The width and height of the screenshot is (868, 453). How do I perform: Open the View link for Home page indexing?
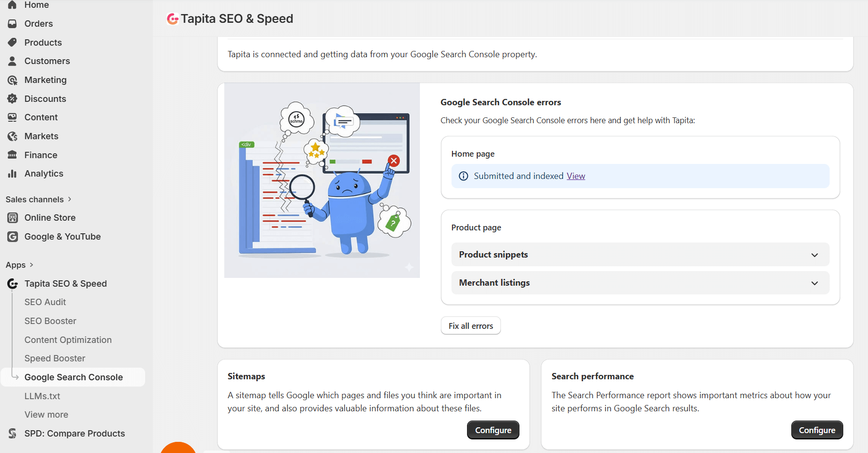point(576,176)
